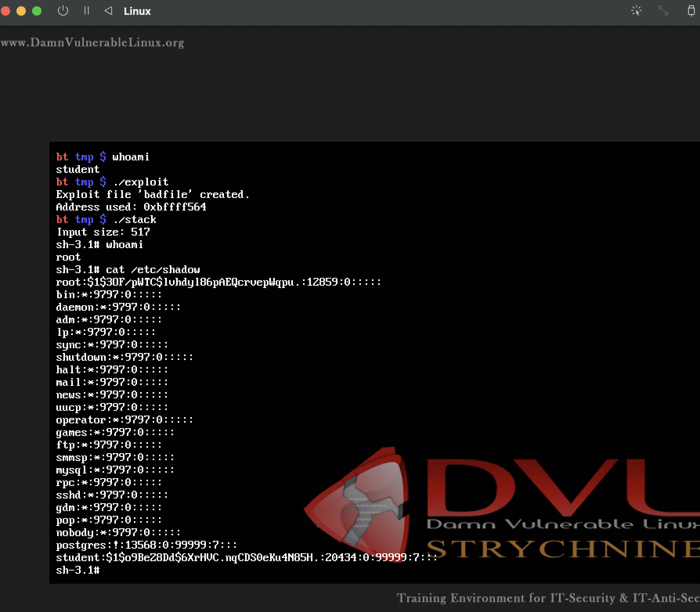Click the "cat /etc/shadow" command line

[x=128, y=270]
